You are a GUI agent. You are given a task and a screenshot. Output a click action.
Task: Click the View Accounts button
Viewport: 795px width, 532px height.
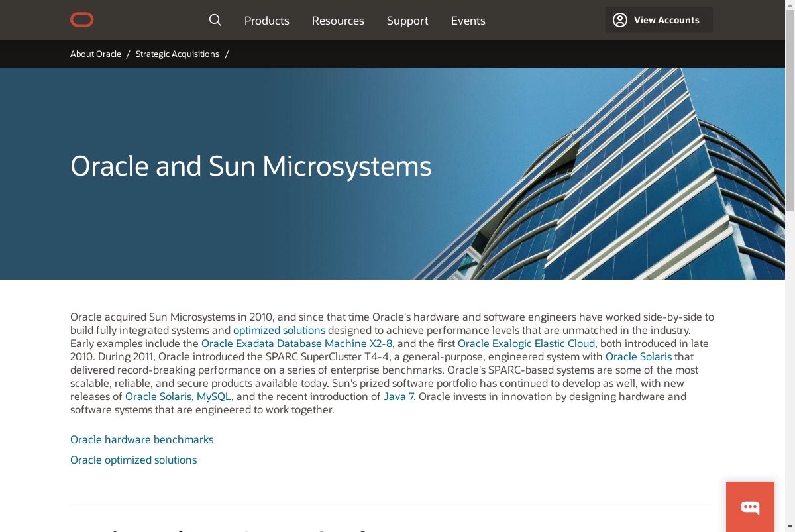659,20
